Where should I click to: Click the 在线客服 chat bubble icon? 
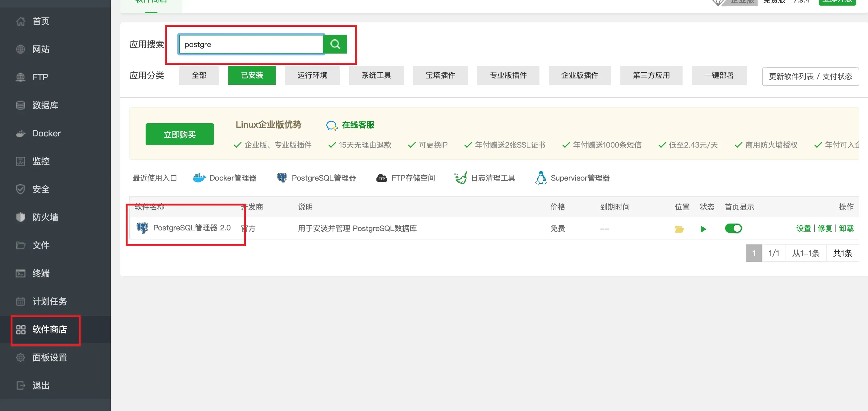pyautogui.click(x=332, y=125)
